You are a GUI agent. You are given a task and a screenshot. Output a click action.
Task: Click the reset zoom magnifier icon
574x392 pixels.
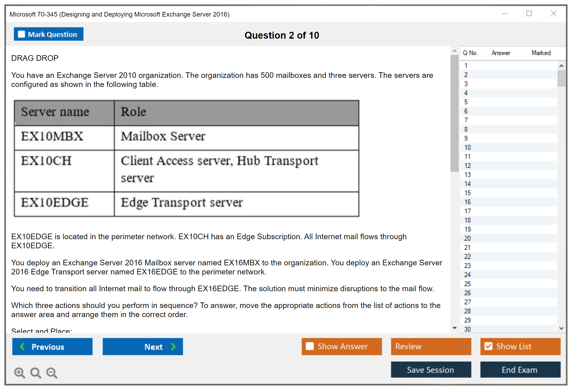[x=36, y=373]
